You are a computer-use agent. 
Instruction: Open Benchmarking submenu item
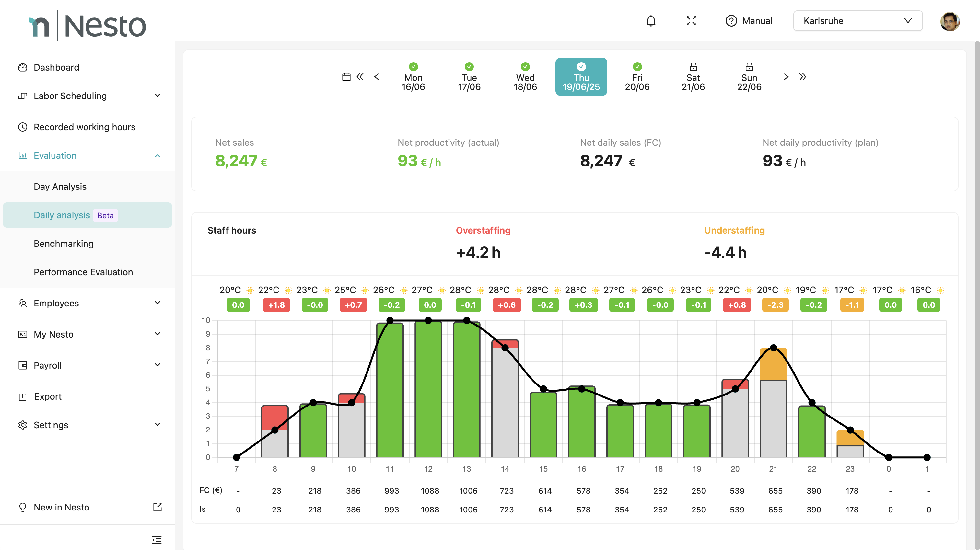64,244
